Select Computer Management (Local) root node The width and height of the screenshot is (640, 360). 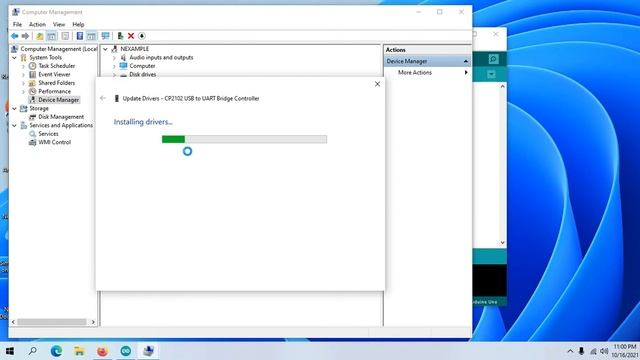[x=59, y=49]
